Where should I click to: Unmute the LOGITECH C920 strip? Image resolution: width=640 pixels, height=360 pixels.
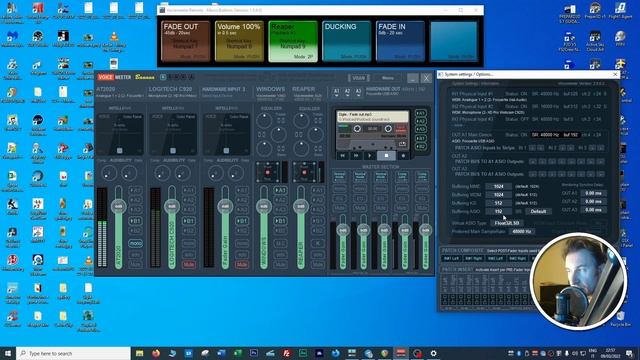(189, 264)
